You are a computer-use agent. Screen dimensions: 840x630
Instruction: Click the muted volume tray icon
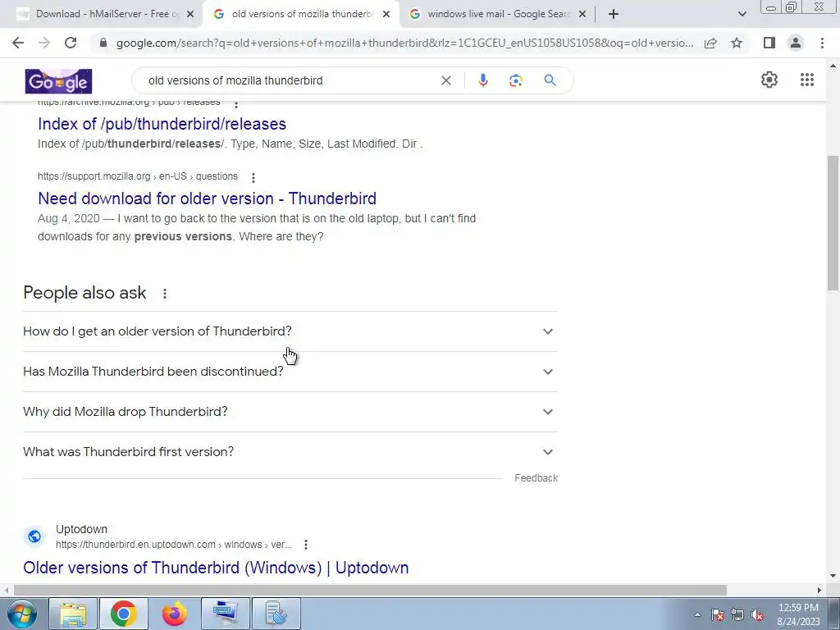pos(757,615)
